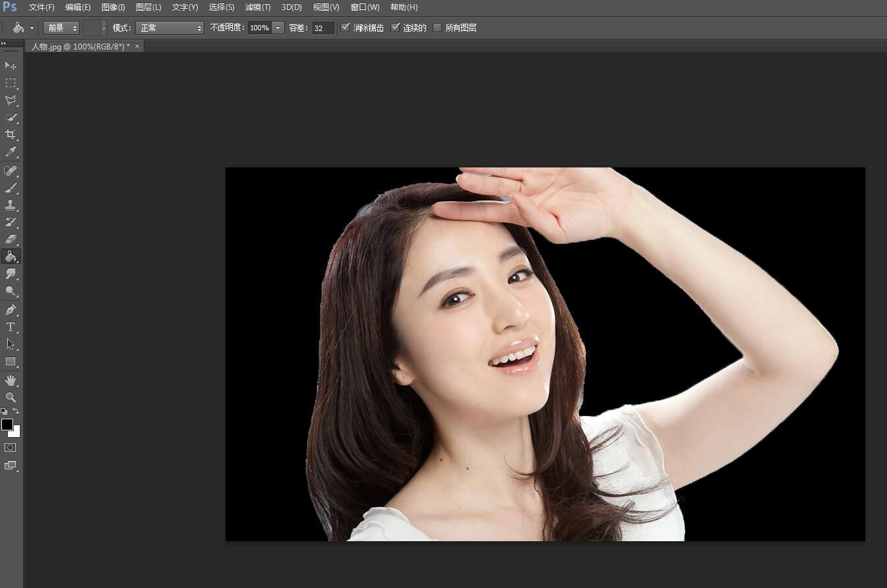
Task: Select the Eraser tool
Action: tap(11, 239)
